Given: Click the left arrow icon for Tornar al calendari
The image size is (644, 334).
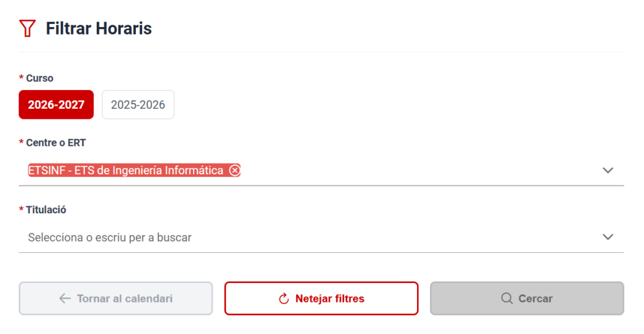Looking at the screenshot, I should click(x=65, y=298).
